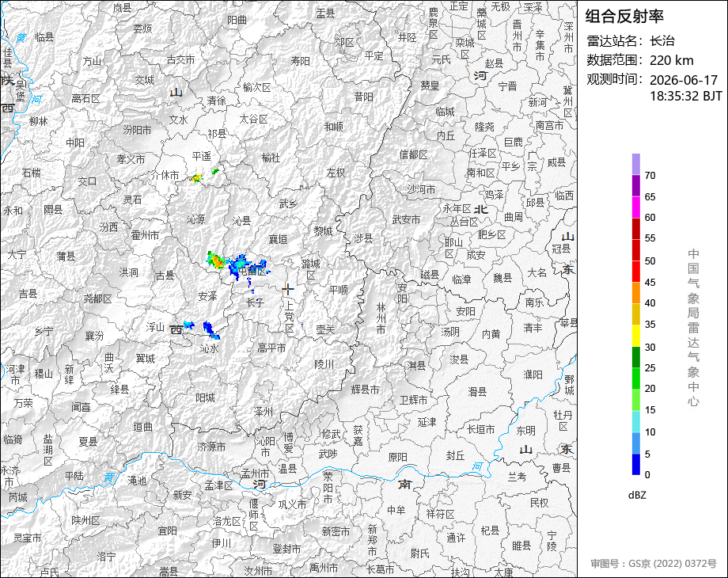Click the 辉县市 map label
The height and width of the screenshot is (578, 728).
[365, 390]
